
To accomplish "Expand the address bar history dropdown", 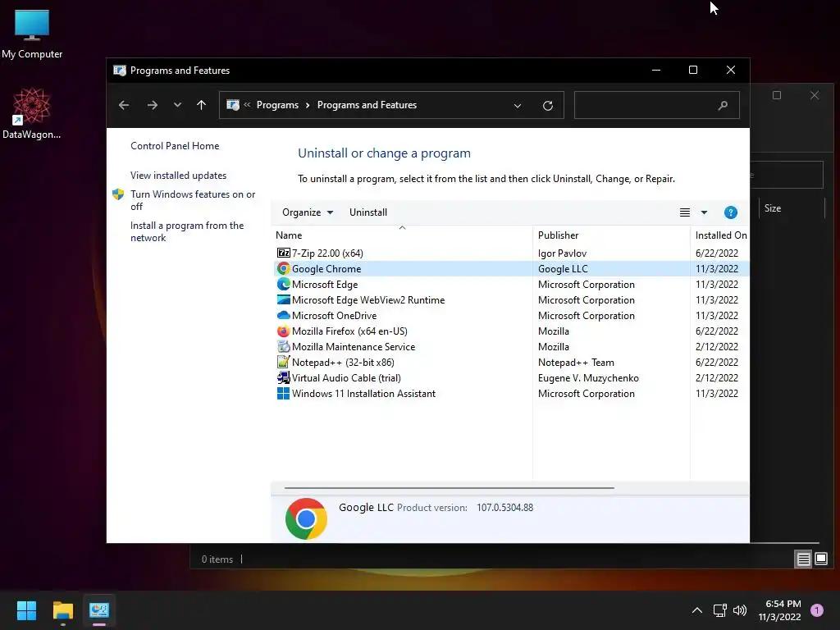I will (x=518, y=106).
